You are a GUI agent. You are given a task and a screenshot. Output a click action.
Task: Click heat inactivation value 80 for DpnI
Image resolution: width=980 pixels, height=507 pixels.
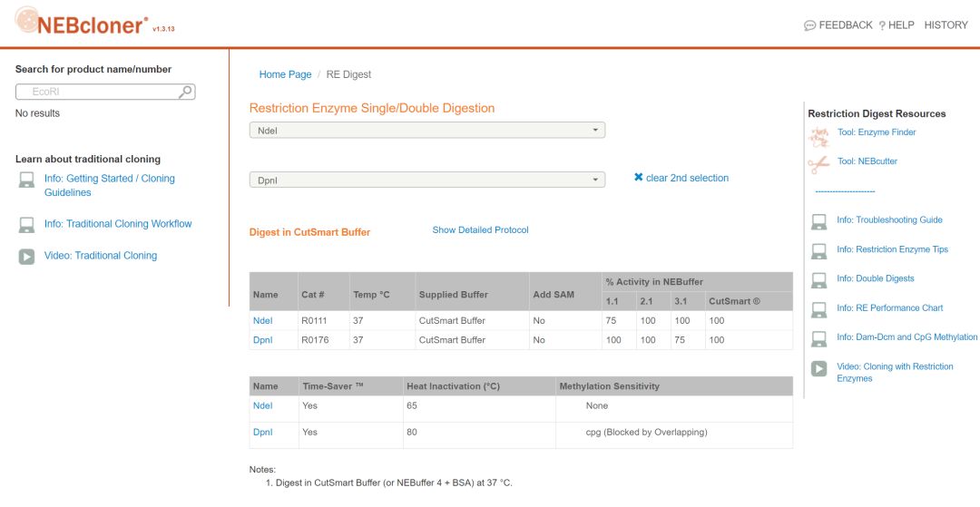point(412,432)
